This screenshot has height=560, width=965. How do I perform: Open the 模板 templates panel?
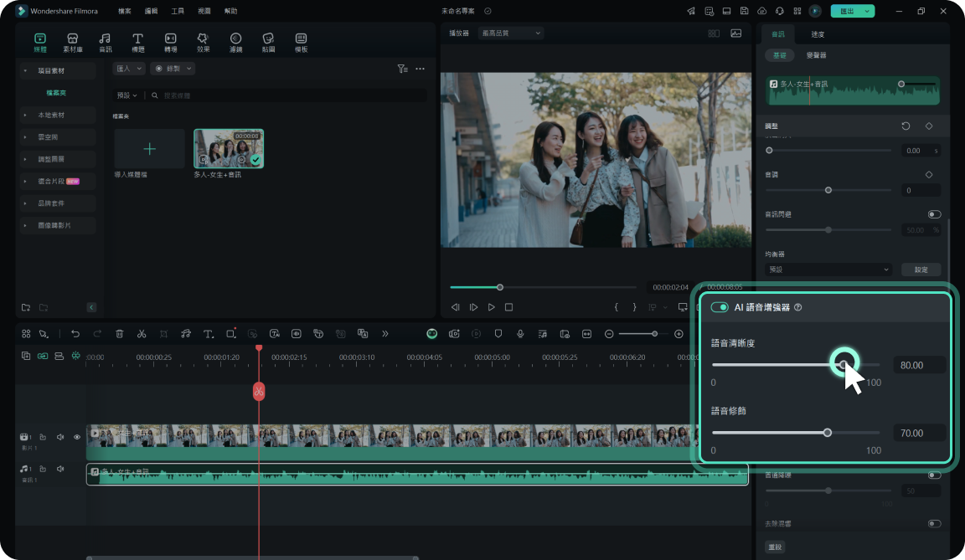click(x=301, y=43)
